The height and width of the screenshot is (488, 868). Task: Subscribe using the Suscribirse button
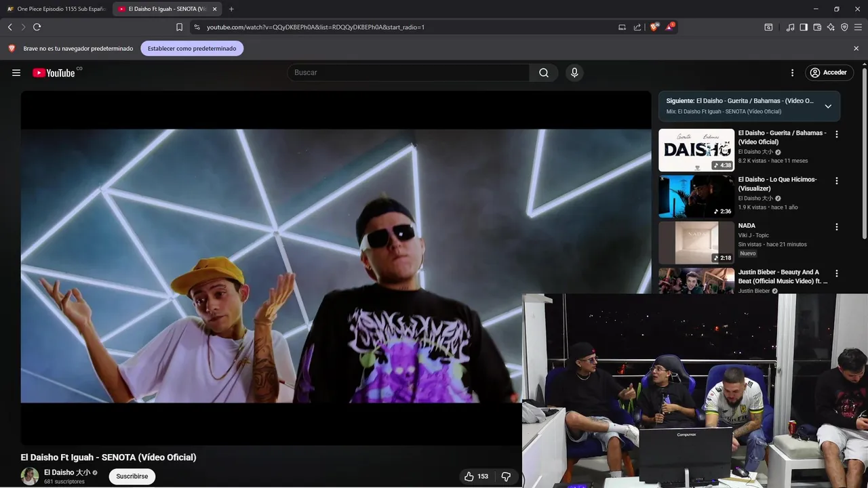pos(132,476)
